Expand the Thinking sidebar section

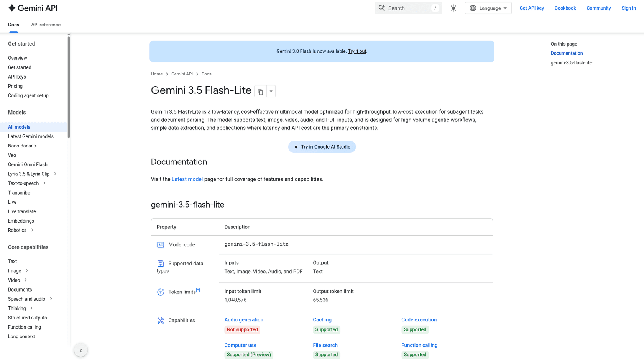(32, 308)
